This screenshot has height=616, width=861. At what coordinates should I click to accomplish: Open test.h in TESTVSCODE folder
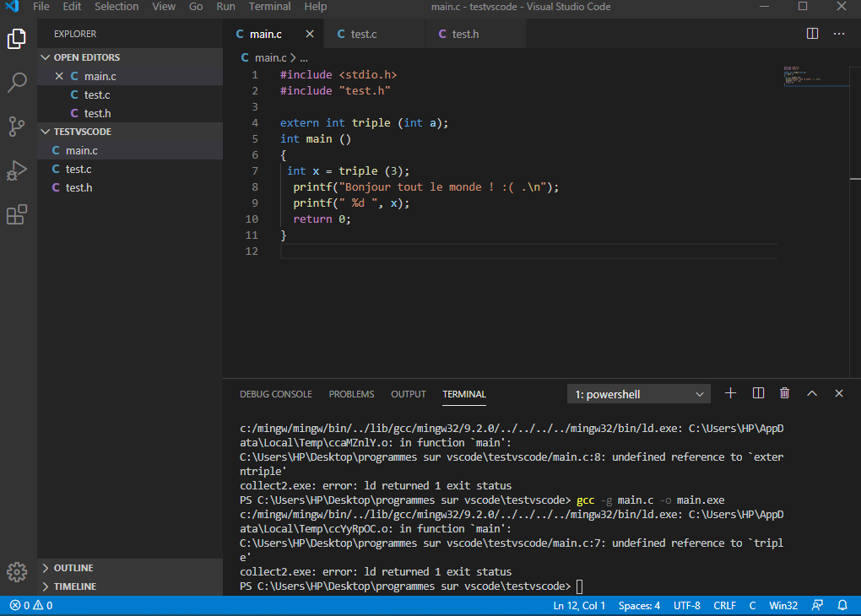[130, 188]
